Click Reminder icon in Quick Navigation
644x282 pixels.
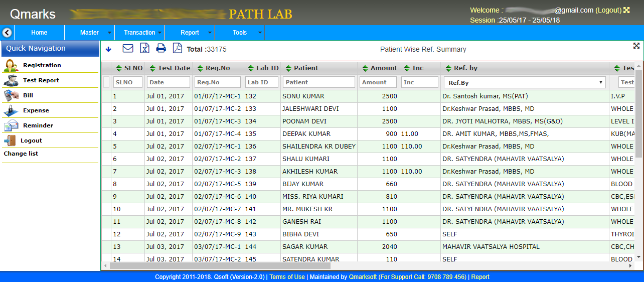point(11,125)
